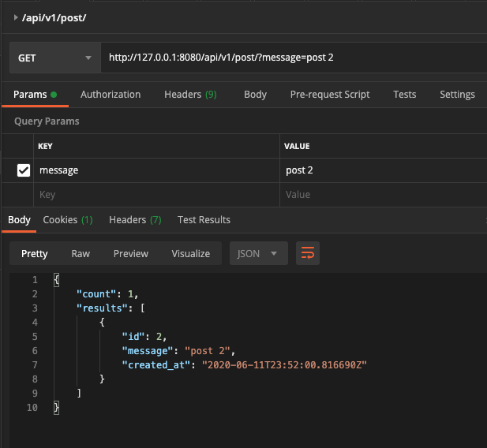Screen dimensions: 487x448
Task: Click line number 10 in response gutter
Action: (32, 408)
